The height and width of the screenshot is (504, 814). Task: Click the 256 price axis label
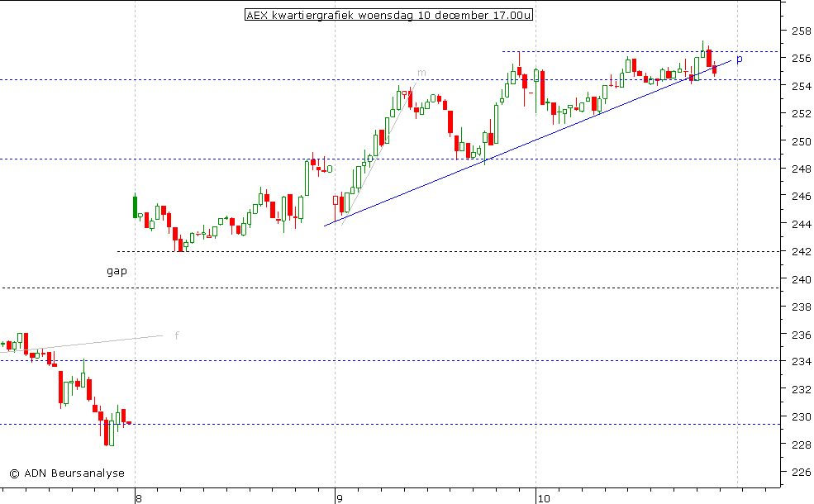801,58
